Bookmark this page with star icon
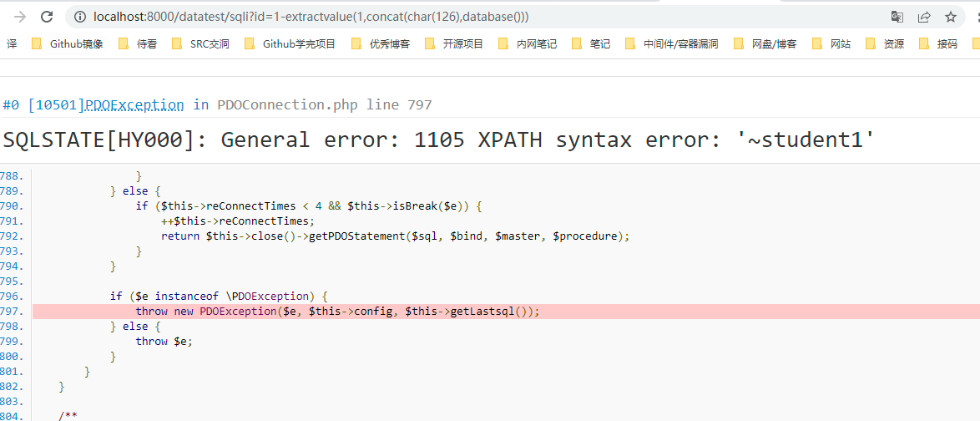The width and height of the screenshot is (980, 421). (951, 17)
